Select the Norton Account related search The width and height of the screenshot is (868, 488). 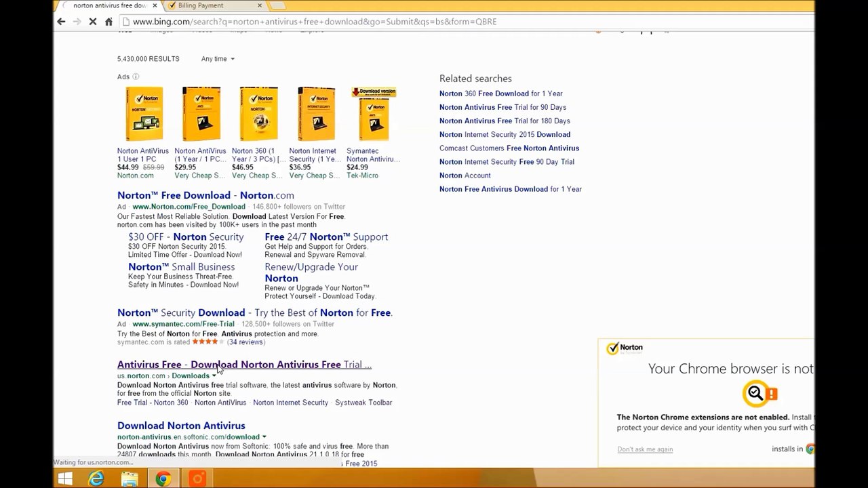pyautogui.click(x=465, y=176)
